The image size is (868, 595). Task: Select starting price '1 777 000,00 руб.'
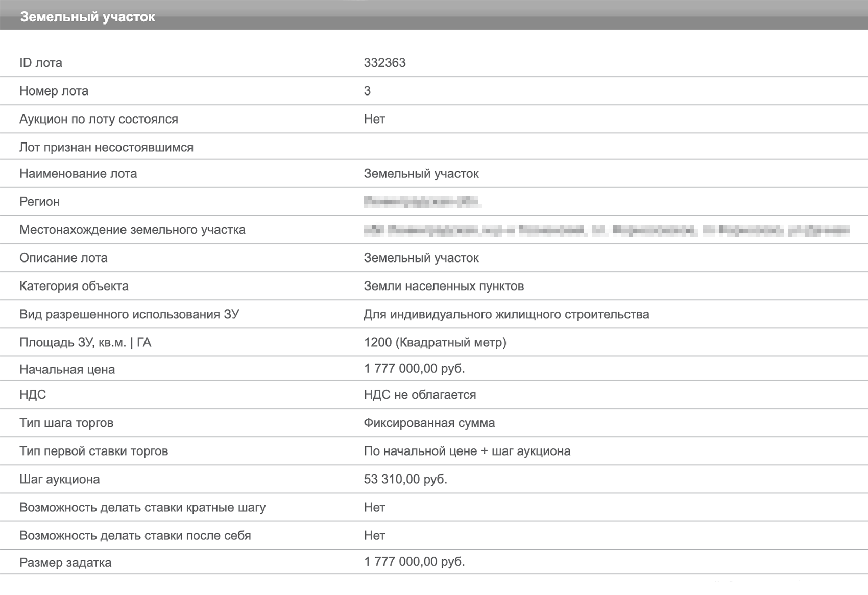[x=414, y=368]
